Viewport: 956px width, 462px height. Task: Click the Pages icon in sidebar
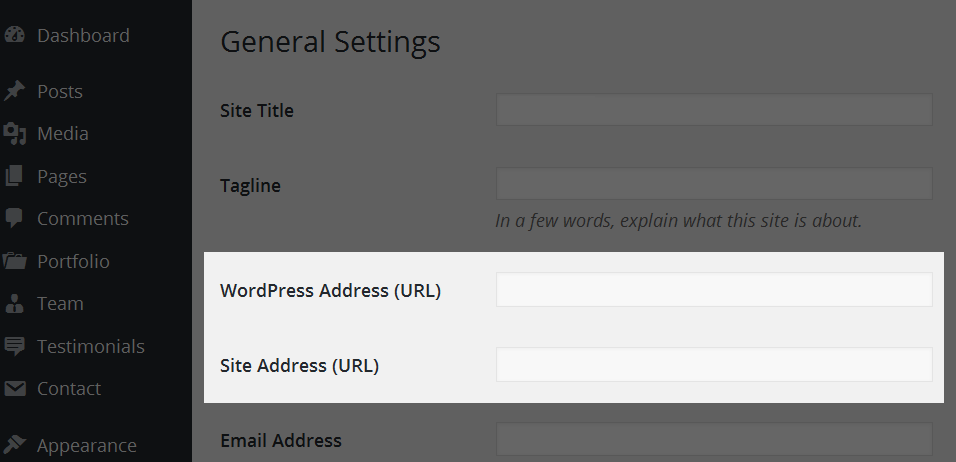(x=14, y=176)
